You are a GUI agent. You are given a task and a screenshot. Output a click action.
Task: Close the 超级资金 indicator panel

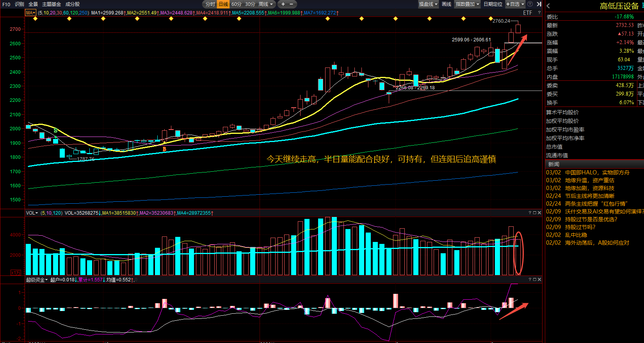click(539, 279)
